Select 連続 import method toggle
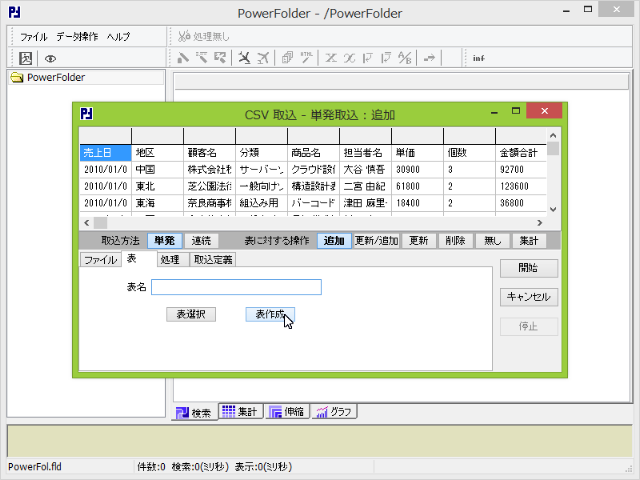640x480 pixels. pyautogui.click(x=202, y=241)
